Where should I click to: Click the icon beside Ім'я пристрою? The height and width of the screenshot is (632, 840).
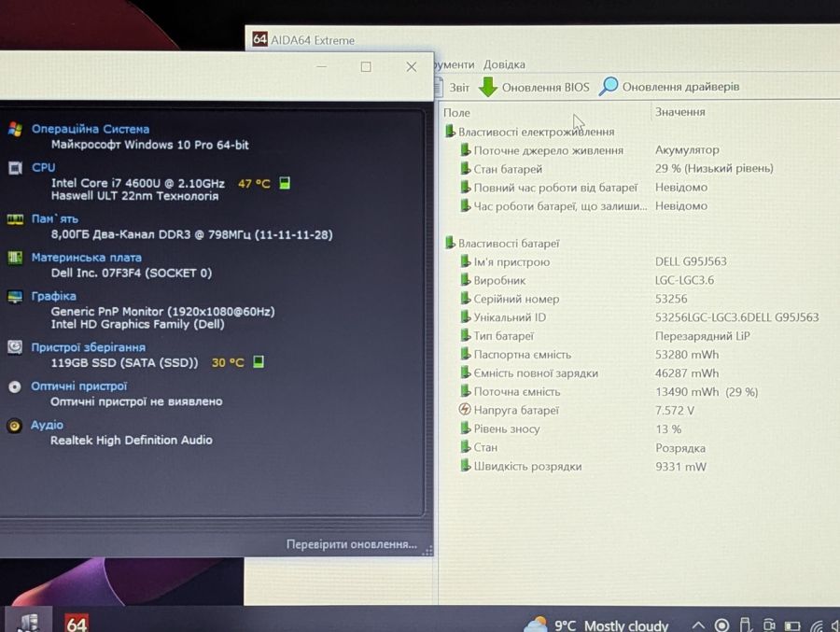pos(466,261)
